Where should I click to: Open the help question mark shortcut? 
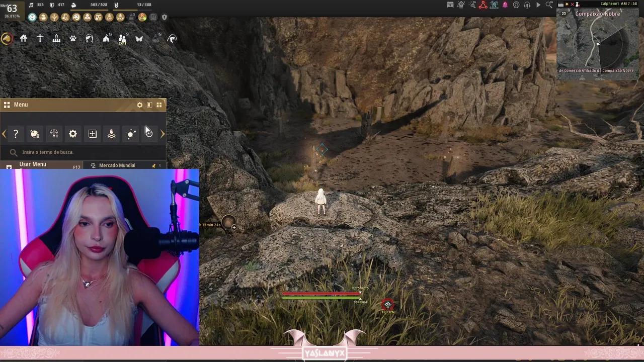tap(16, 134)
